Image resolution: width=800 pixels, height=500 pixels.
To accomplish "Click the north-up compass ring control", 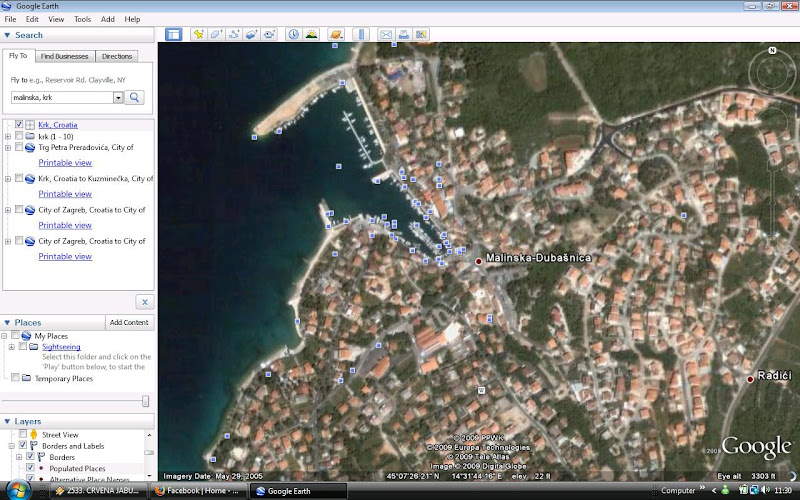I will click(x=772, y=74).
